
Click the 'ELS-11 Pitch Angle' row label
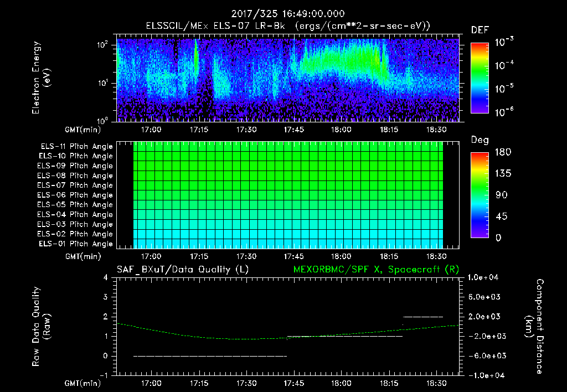[x=76, y=147]
